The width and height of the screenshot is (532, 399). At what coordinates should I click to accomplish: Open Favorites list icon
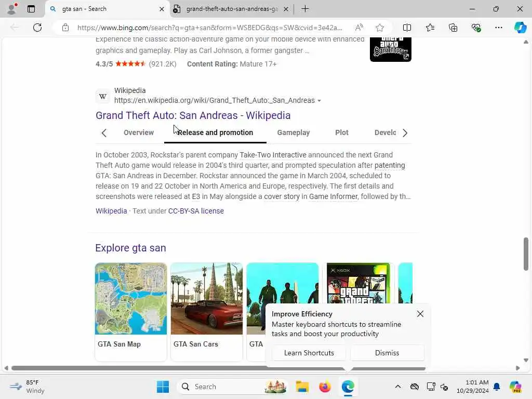click(x=430, y=28)
